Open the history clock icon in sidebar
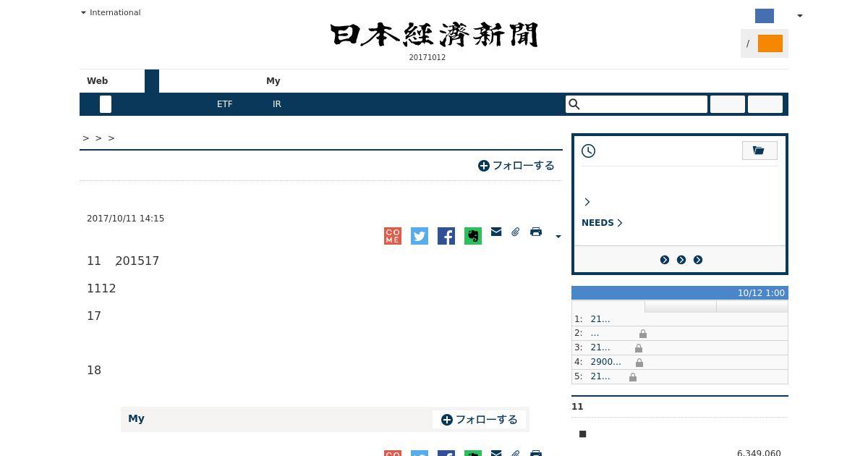Viewport: 868px width, 456px height. (x=589, y=151)
